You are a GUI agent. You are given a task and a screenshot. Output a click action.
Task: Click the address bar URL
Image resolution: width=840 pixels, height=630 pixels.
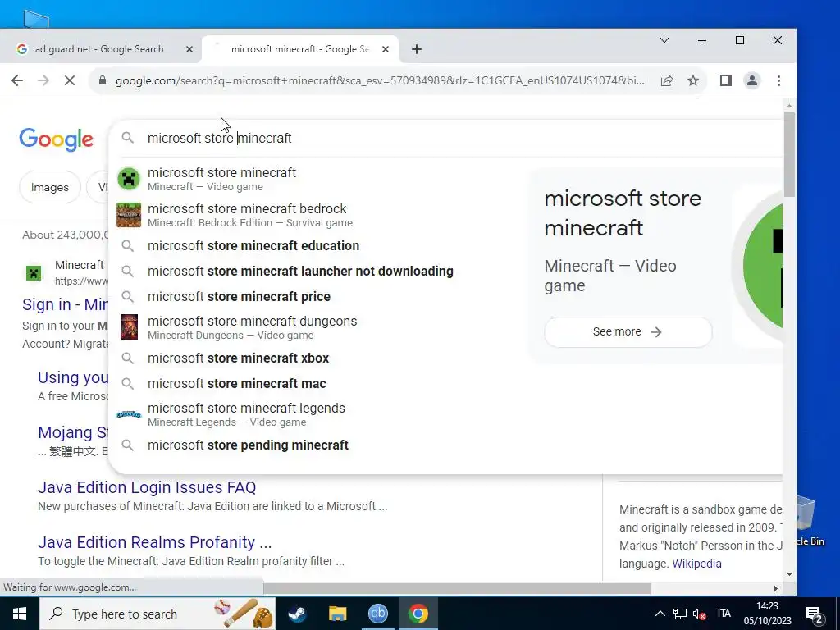pos(380,81)
